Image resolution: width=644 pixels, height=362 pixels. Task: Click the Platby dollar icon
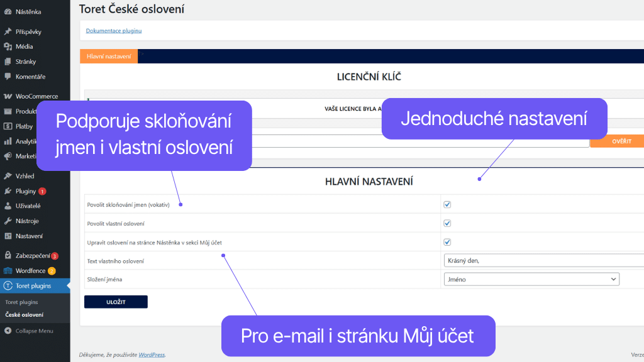tap(8, 126)
